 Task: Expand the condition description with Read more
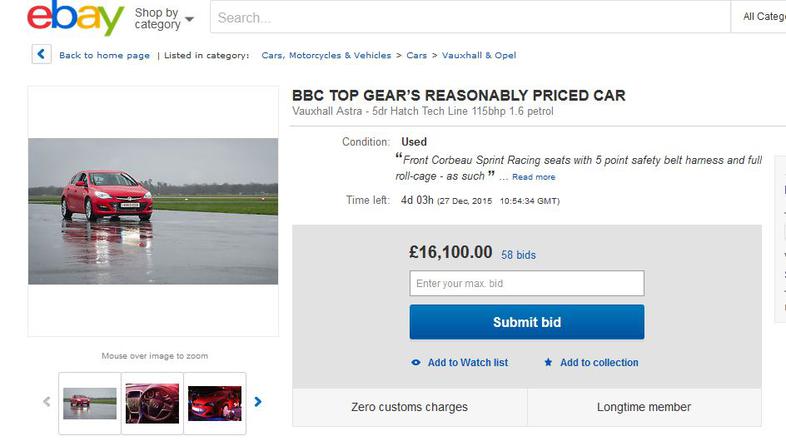(x=534, y=177)
